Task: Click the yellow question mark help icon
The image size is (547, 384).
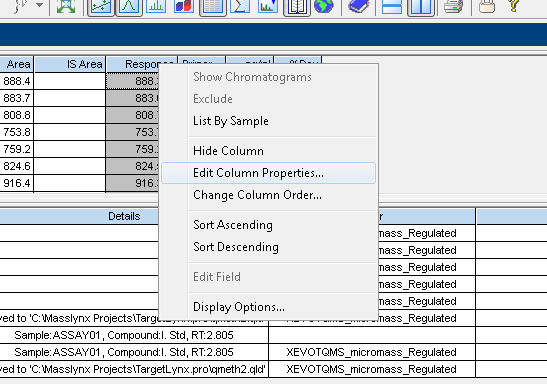Action: coord(513,6)
